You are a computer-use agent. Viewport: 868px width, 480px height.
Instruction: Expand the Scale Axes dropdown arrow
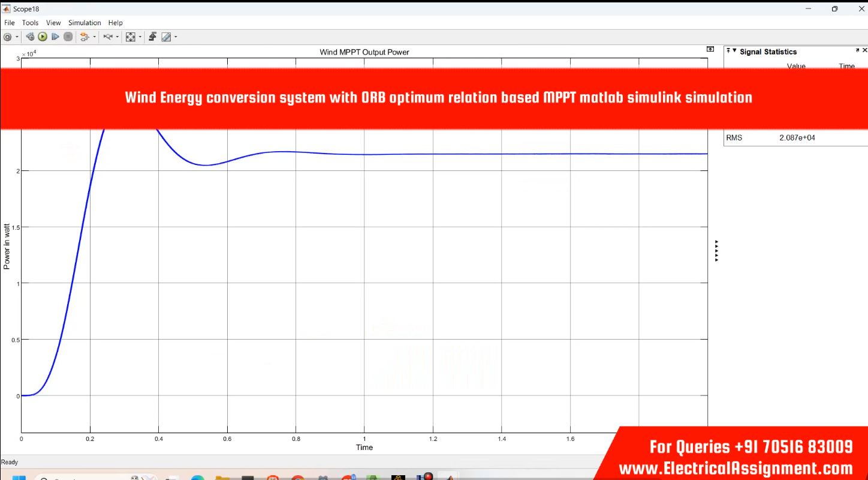click(x=140, y=37)
